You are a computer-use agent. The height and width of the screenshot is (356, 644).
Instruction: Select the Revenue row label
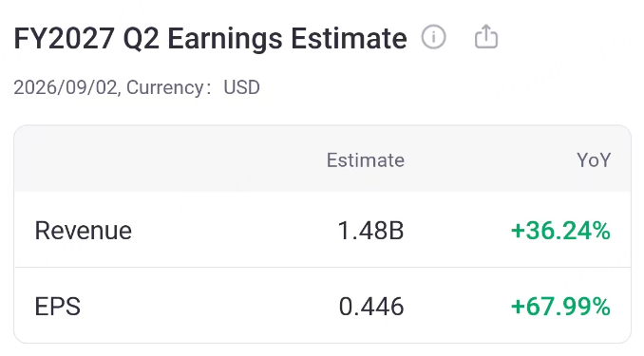(84, 231)
